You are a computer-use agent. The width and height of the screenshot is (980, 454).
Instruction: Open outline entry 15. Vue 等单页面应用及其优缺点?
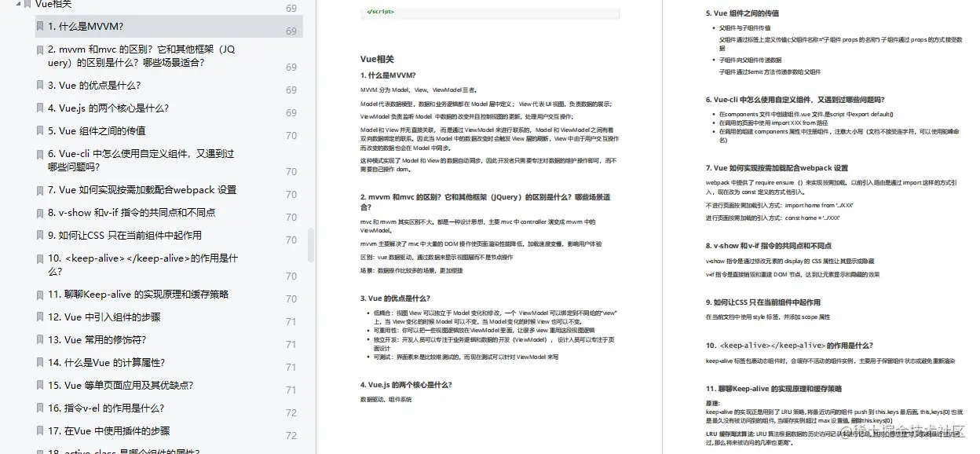(x=121, y=386)
